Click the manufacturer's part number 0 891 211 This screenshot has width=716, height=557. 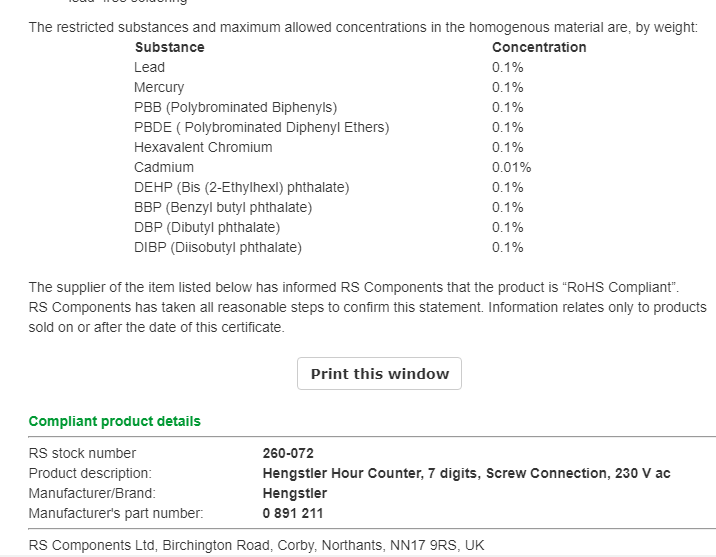(293, 513)
